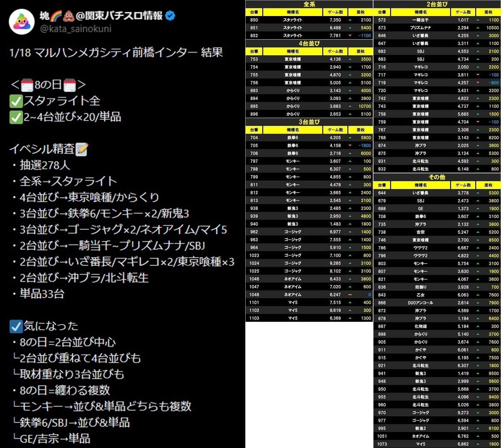This screenshot has width=501, height=448.
Task: Click ゲーム数 9,273 in row 970
Action: tap(463, 413)
